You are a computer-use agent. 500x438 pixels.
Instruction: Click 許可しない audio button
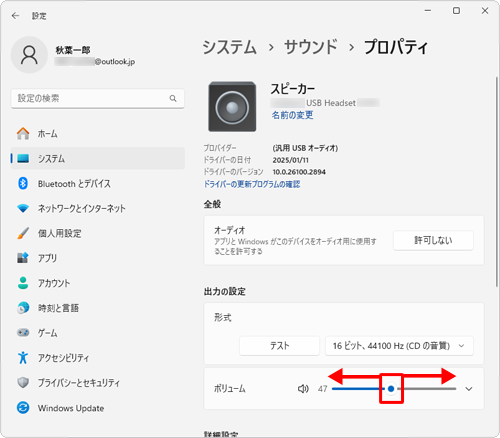[x=433, y=240]
